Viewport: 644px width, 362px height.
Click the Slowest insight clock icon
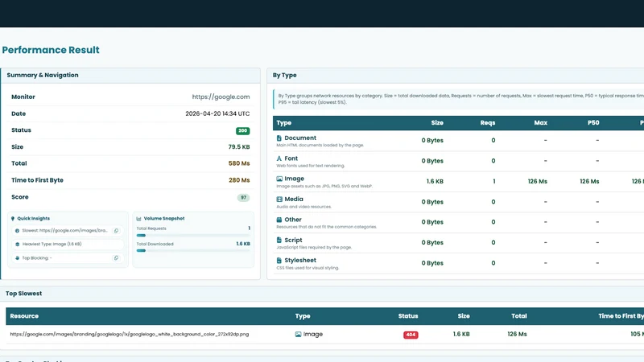[17, 231]
